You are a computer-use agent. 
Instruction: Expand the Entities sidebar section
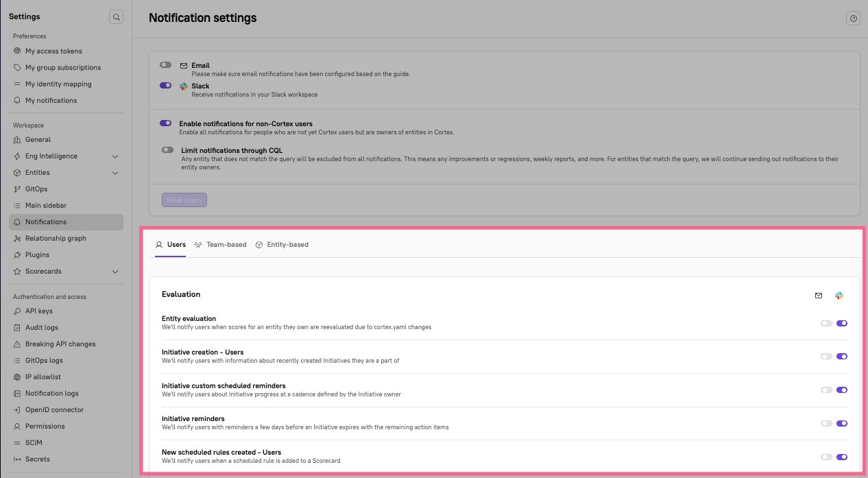[x=115, y=173]
